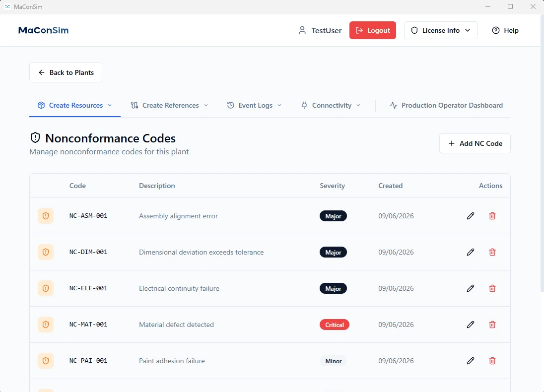Click the Major badge for NC-ASM-001

point(333,216)
